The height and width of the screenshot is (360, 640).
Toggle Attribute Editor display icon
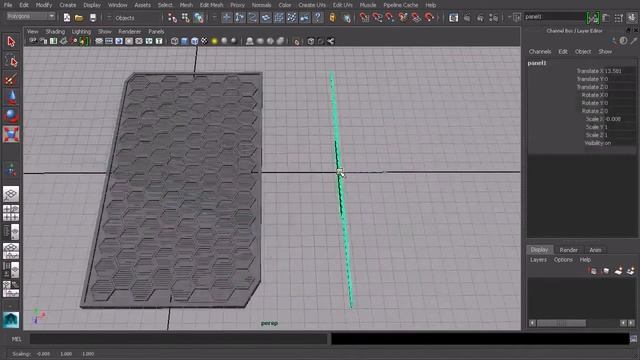606,18
